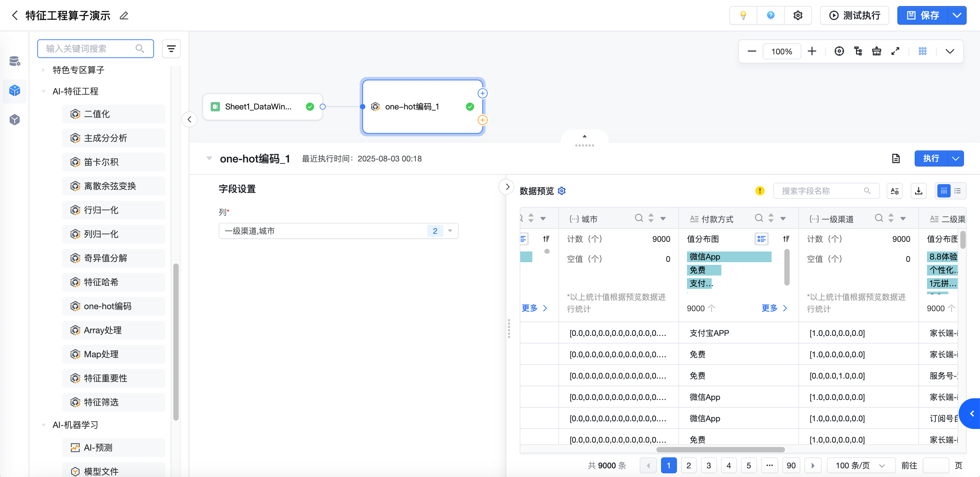Click the zoom out minus icon
The width and height of the screenshot is (980, 477).
751,51
